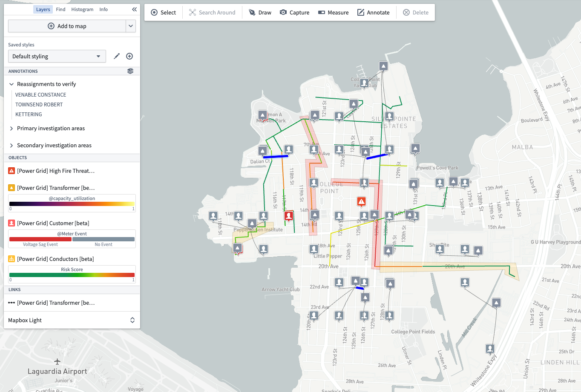
Task: Edit the saved style with pencil icon
Action: tap(117, 56)
